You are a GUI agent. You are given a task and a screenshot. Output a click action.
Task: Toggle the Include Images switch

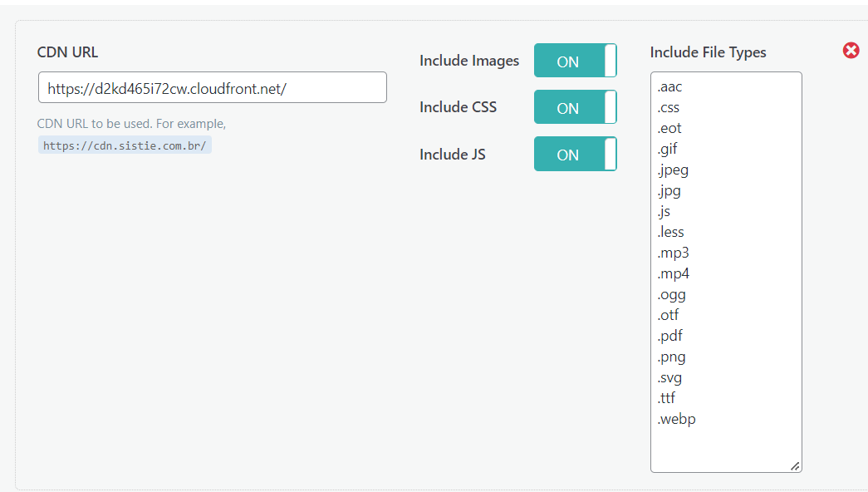[575, 61]
